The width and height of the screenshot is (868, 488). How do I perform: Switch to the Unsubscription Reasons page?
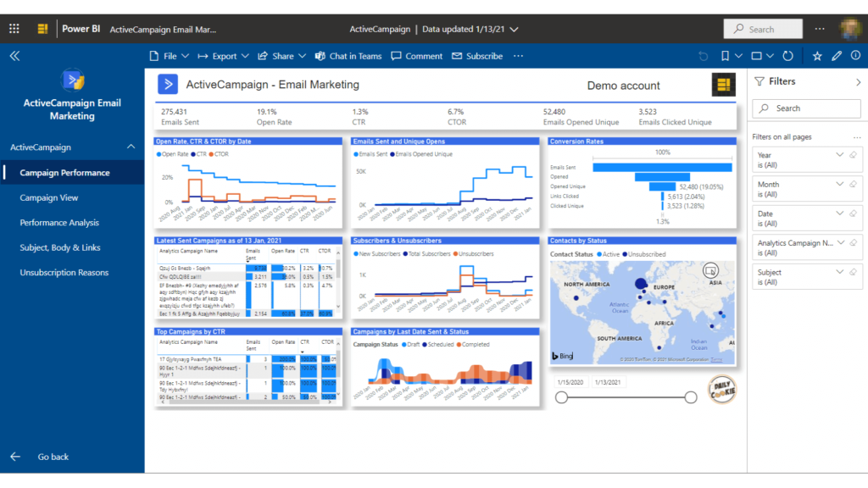click(x=63, y=273)
